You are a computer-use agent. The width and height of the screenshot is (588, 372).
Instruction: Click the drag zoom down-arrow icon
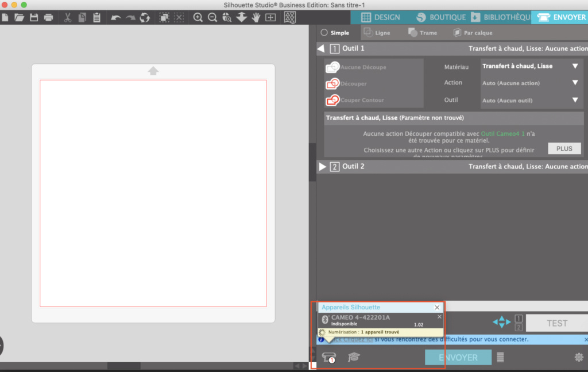click(242, 17)
